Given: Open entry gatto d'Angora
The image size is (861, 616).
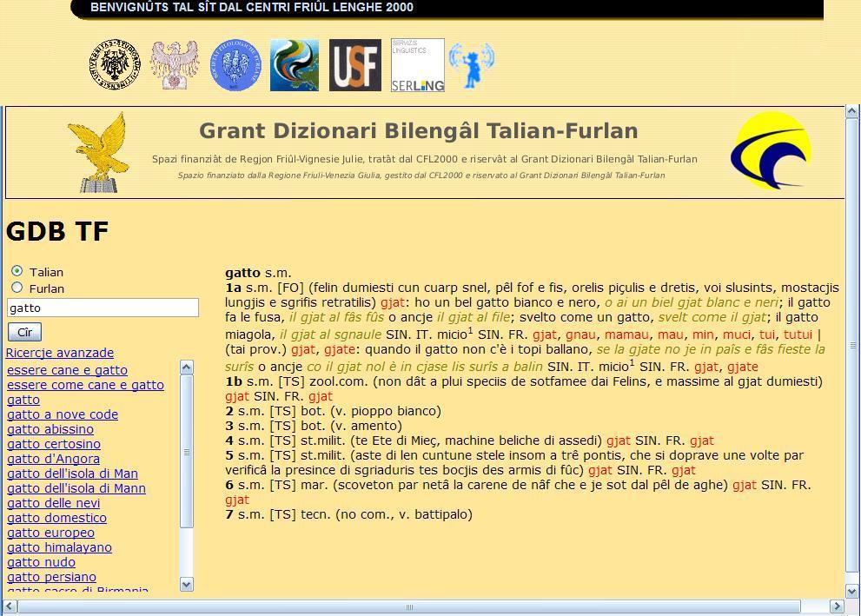Looking at the screenshot, I should [x=54, y=459].
